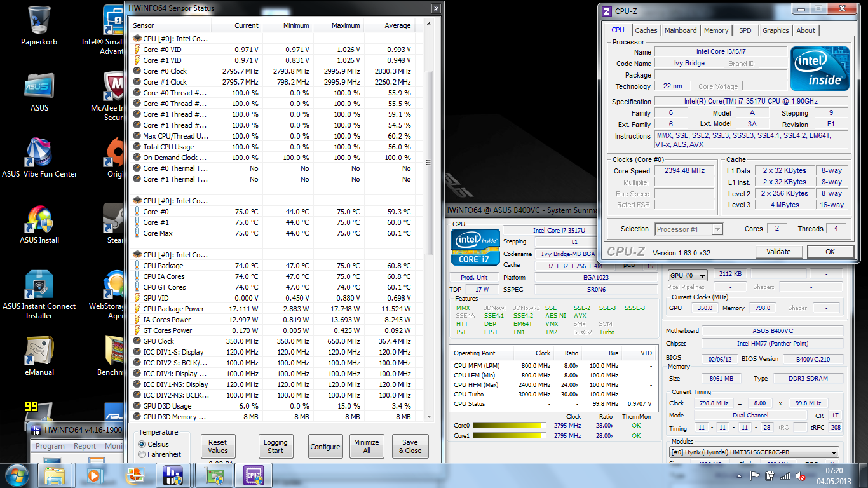Open the GPU #0 selection dropdown
The image size is (868, 488).
click(689, 275)
